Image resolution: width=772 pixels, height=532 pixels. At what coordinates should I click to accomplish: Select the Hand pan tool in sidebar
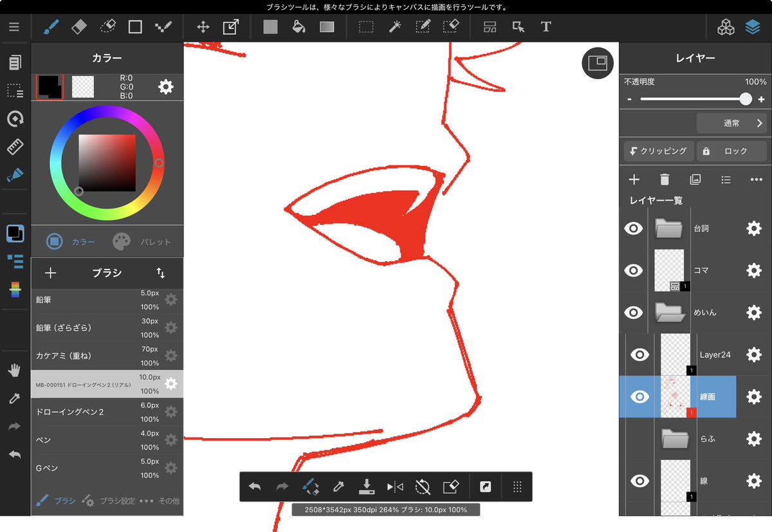tap(15, 371)
